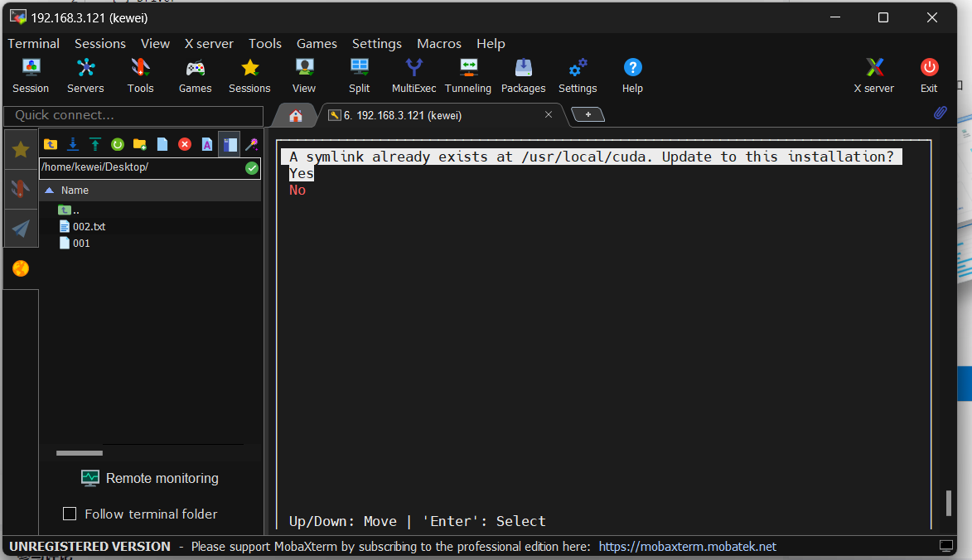
Task: Open the Servers toolbar button
Action: pyautogui.click(x=85, y=75)
